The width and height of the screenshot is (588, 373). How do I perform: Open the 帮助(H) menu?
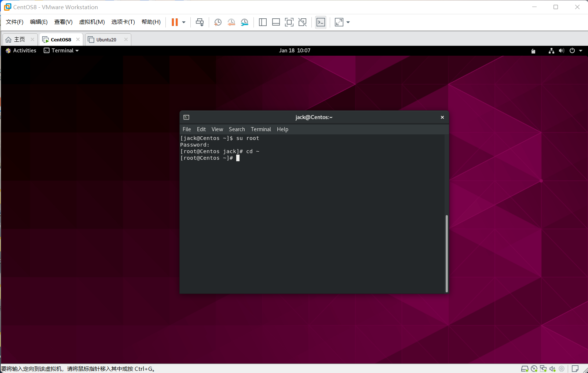(x=151, y=22)
